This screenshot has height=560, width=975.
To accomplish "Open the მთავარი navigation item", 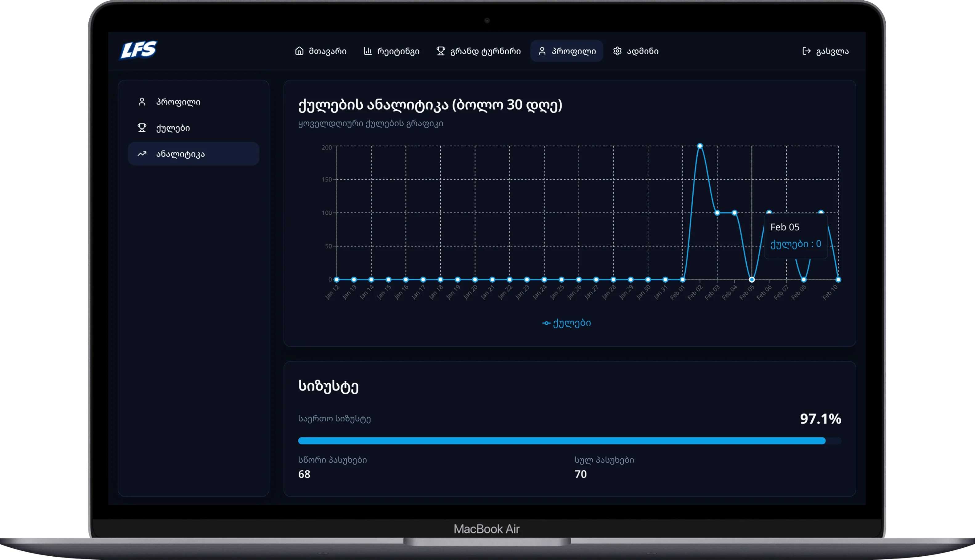I will tap(320, 51).
